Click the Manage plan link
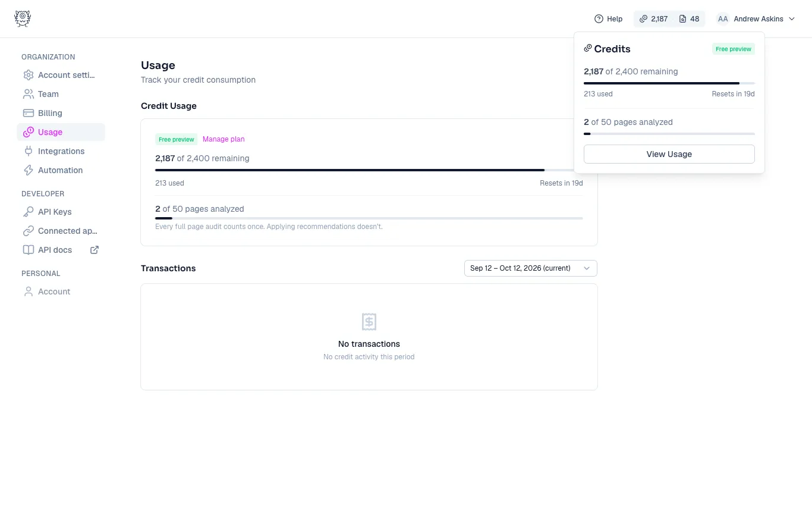Screen dimensions: 812x508 point(224,139)
